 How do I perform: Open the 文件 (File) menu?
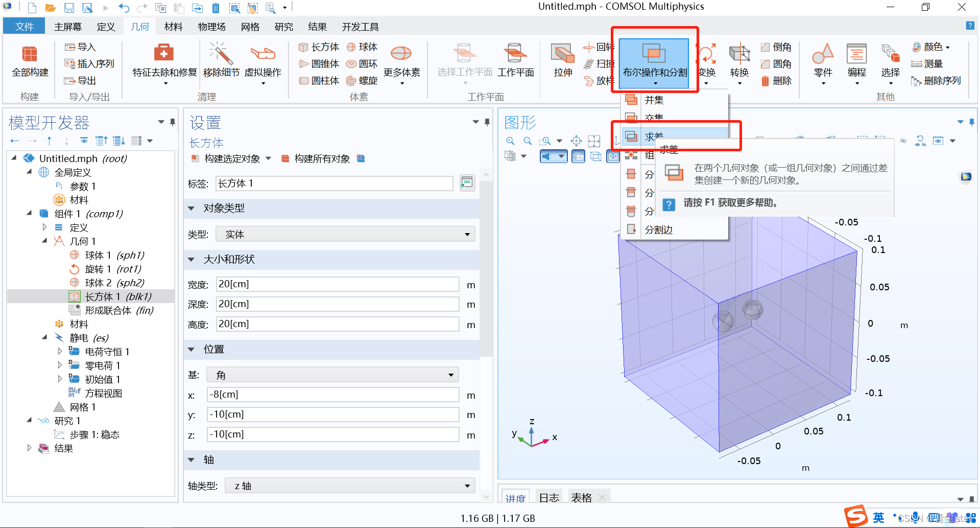24,27
